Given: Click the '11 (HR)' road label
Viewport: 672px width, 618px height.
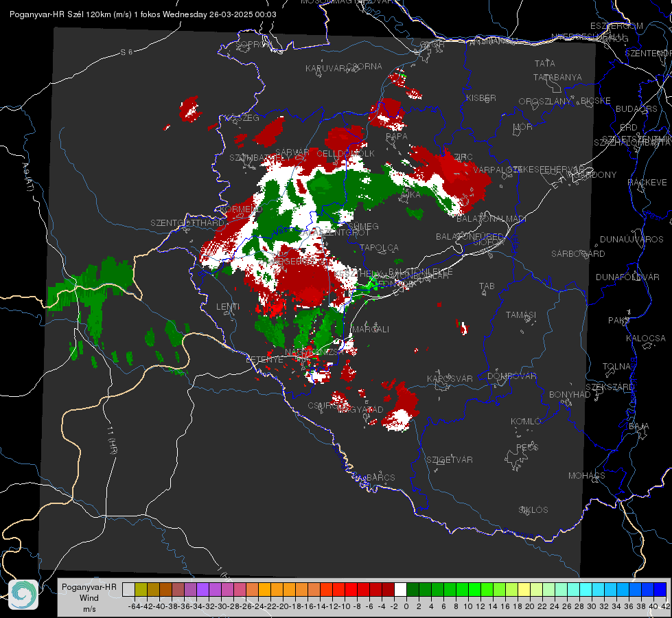Looking at the screenshot, I should coord(111,439).
